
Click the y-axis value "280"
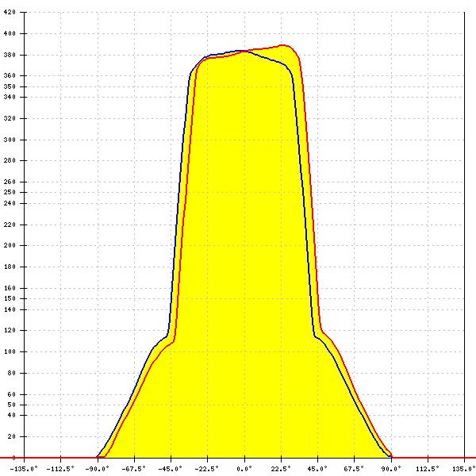[x=9, y=160]
